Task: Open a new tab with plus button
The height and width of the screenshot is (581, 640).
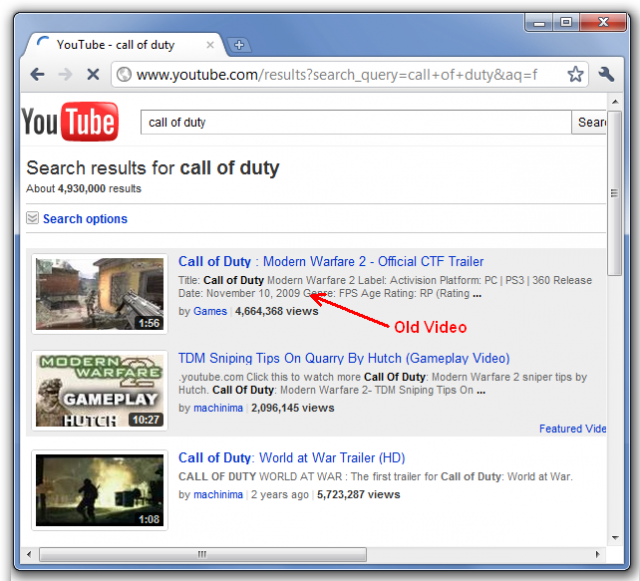Action: tap(239, 45)
